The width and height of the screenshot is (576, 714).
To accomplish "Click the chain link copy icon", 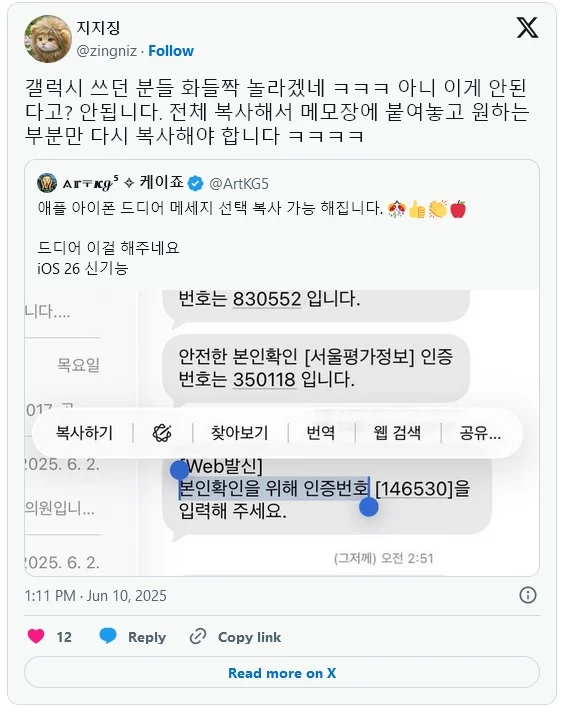I will (x=198, y=636).
